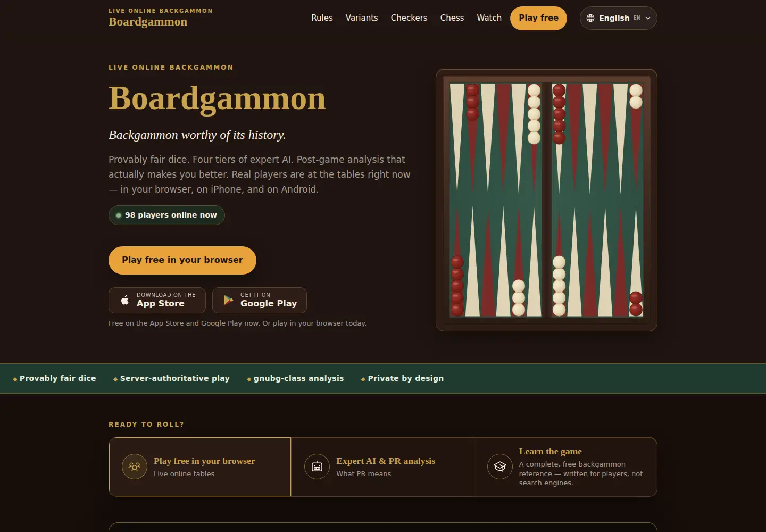Click the large Boardgammon hero title
The height and width of the screenshot is (532, 766).
(217, 98)
